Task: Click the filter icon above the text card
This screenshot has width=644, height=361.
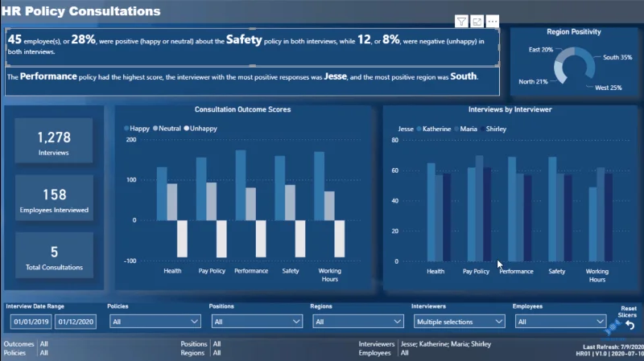Action: [x=461, y=22]
